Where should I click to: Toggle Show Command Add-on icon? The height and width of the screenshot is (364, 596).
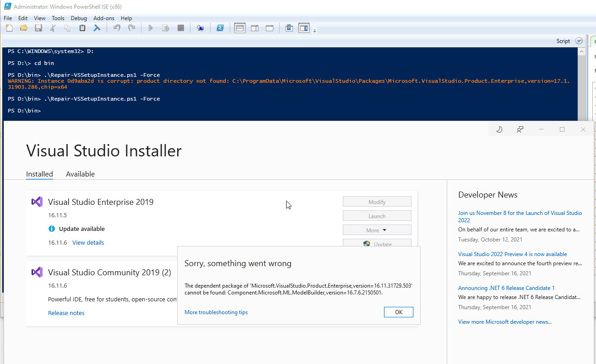click(x=304, y=28)
